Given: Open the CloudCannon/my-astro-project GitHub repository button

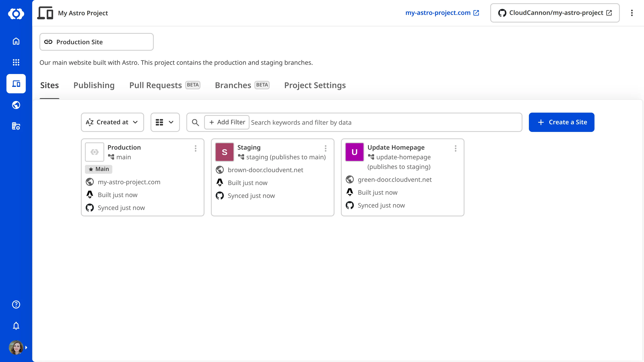Looking at the screenshot, I should (555, 13).
